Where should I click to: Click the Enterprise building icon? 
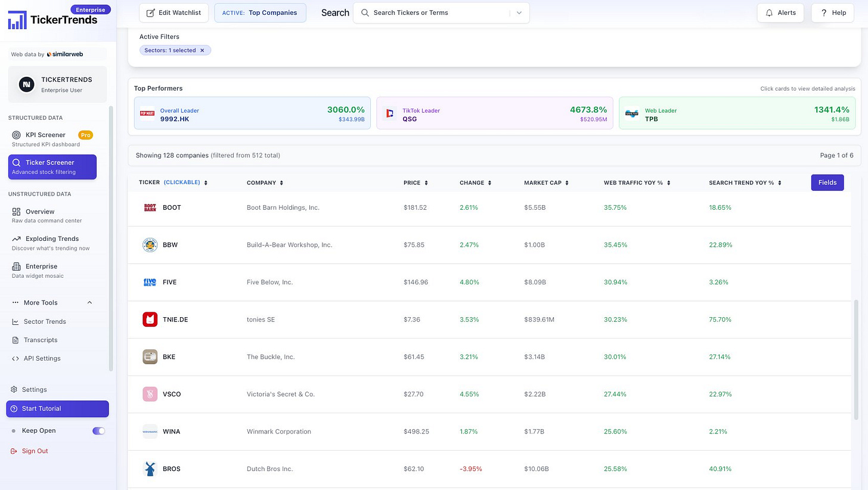[x=16, y=266]
